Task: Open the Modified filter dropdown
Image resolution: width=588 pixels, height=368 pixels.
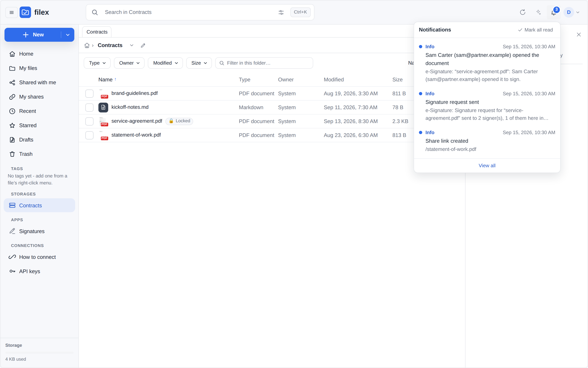Action: [165, 63]
